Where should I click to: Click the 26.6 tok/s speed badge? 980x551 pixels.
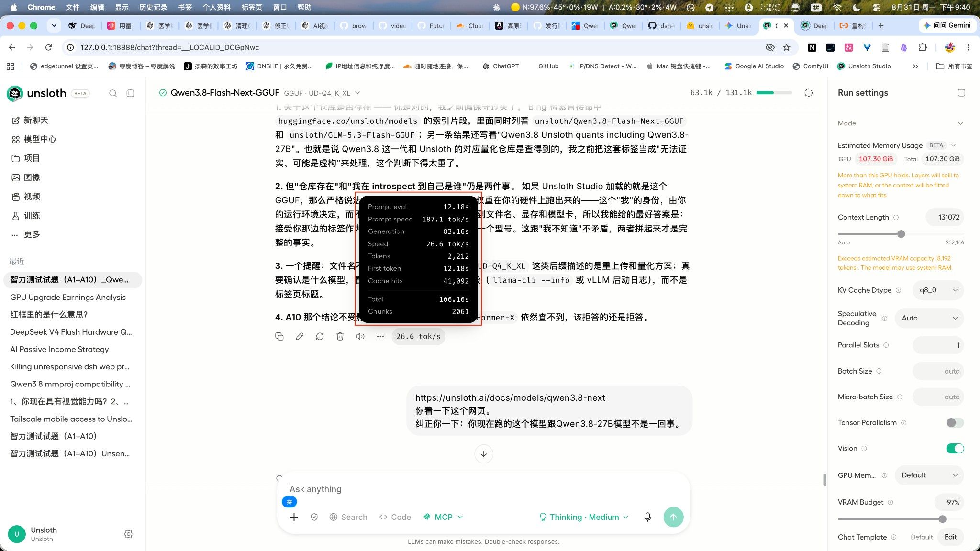(x=418, y=336)
